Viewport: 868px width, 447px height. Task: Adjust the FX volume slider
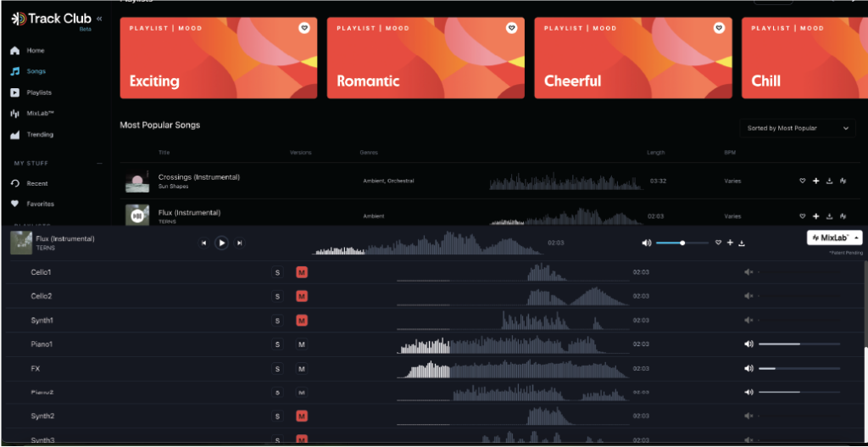[799, 368]
